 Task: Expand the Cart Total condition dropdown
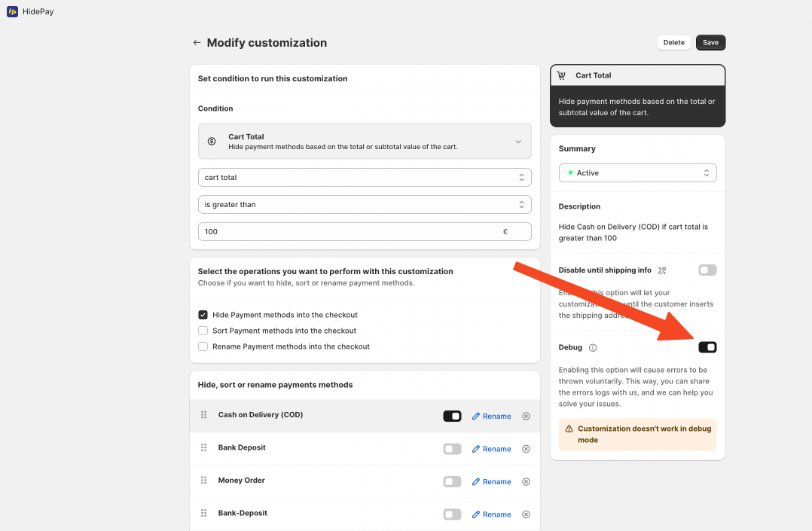point(365,142)
